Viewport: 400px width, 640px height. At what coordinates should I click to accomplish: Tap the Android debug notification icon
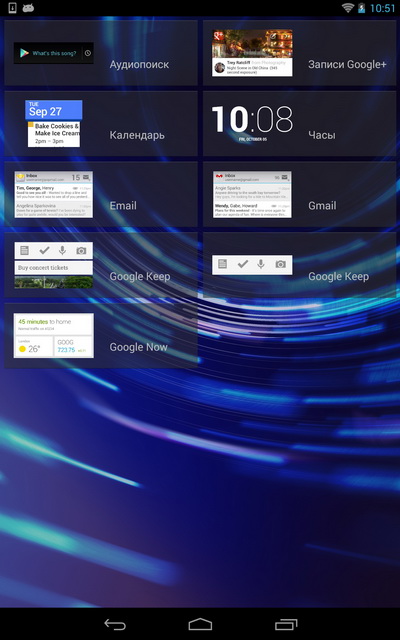[x=28, y=8]
